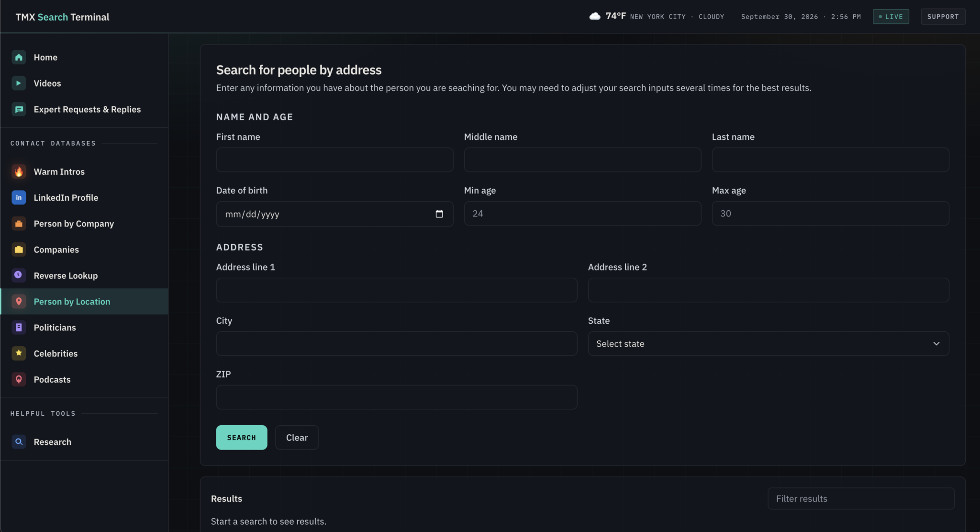Viewport: 980px width, 532px height.
Task: Click the Min age field
Action: (x=582, y=214)
